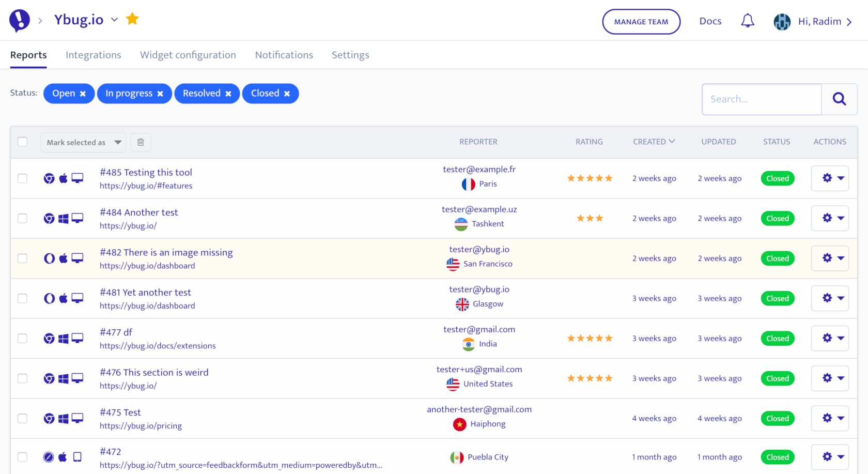Remove the Closed status filter x icon
This screenshot has width=868, height=474.
pyautogui.click(x=287, y=94)
